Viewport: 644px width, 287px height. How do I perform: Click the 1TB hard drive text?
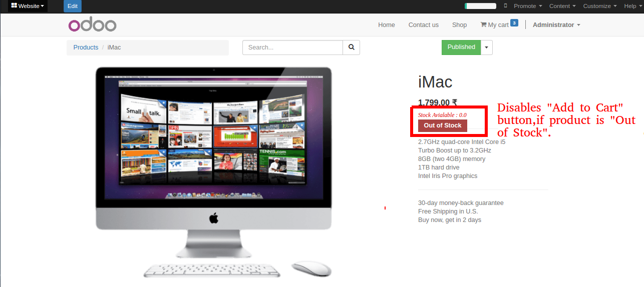439,167
